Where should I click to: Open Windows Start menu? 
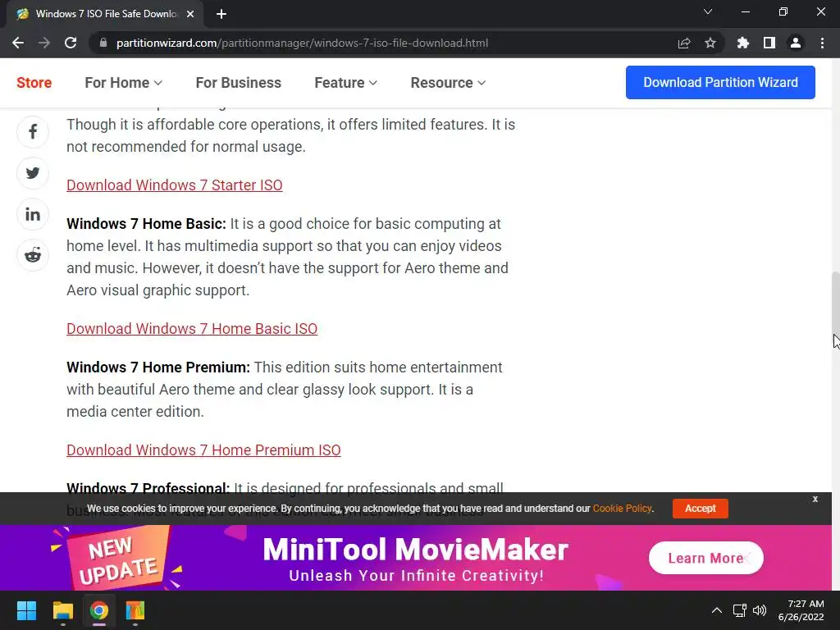coord(26,610)
